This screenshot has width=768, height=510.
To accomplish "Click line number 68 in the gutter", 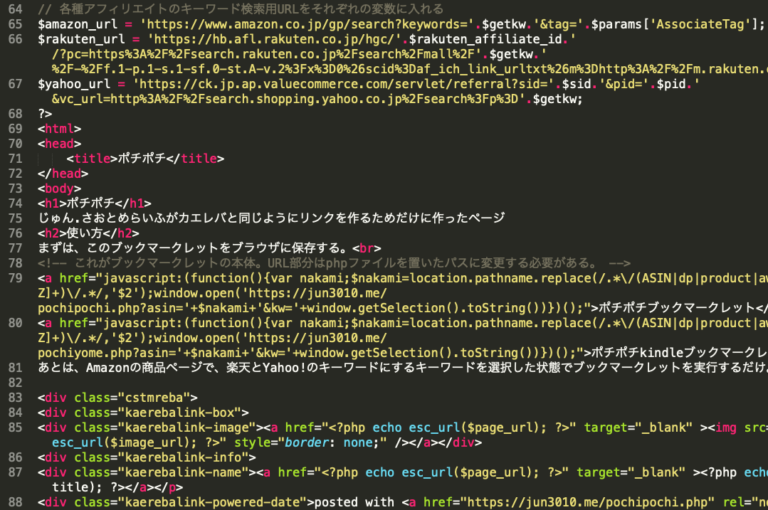I will click(15, 114).
